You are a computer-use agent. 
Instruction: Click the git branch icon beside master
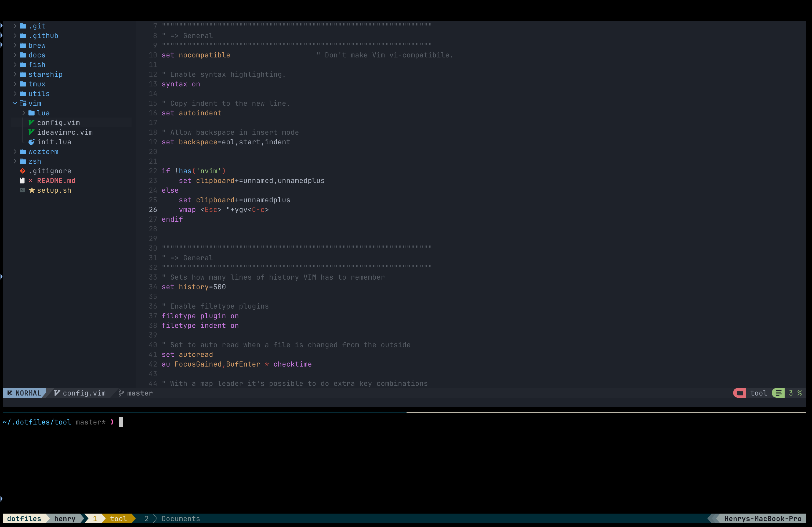tap(121, 393)
